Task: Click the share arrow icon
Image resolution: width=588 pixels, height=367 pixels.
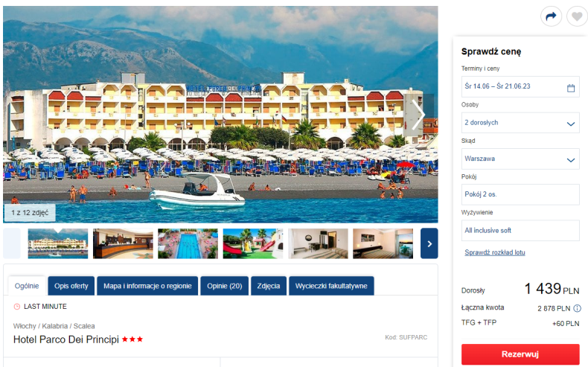Action: click(x=551, y=16)
